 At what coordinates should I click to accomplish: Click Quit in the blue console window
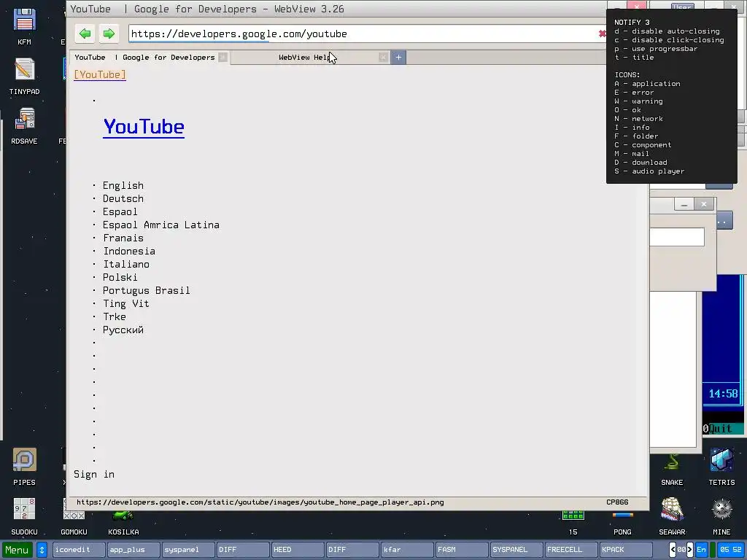tap(720, 429)
